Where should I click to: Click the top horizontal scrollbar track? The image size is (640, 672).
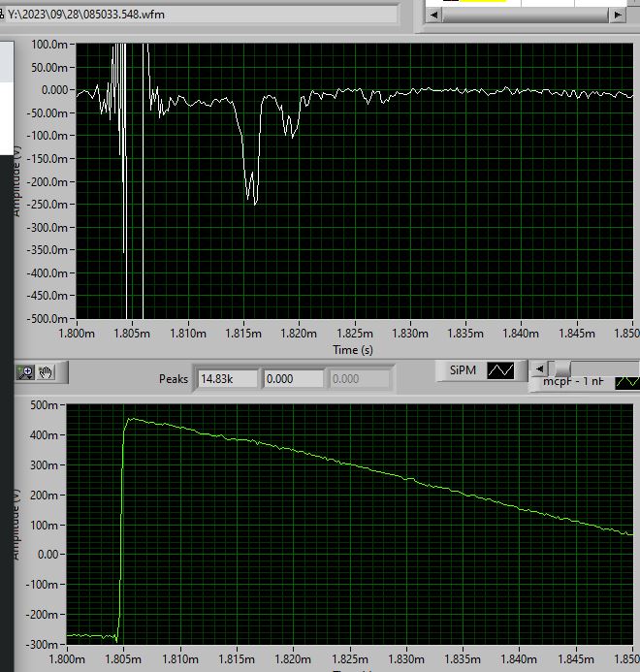pyautogui.click(x=526, y=15)
